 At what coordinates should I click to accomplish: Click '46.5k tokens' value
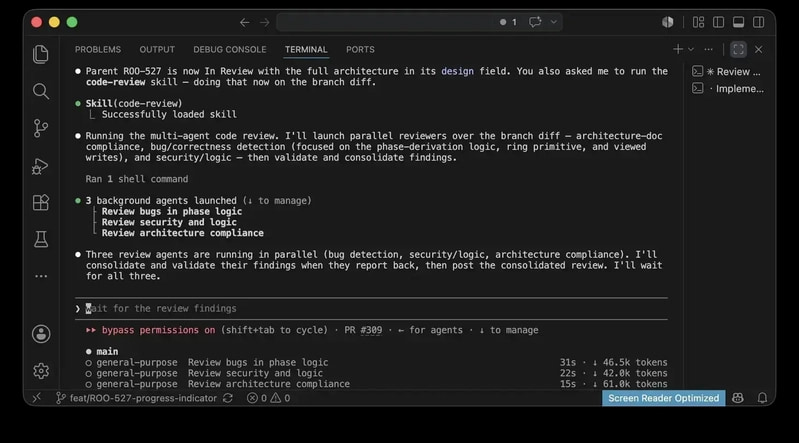coord(635,362)
